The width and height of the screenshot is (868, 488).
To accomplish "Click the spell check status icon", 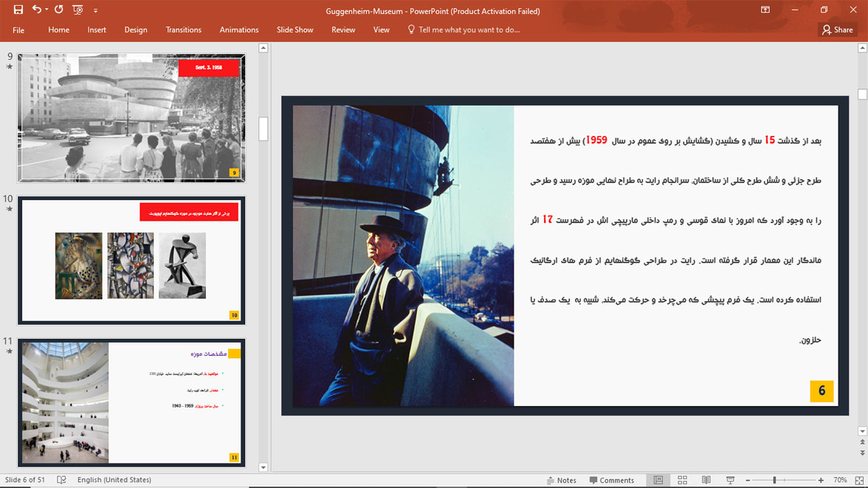I will click(x=61, y=480).
